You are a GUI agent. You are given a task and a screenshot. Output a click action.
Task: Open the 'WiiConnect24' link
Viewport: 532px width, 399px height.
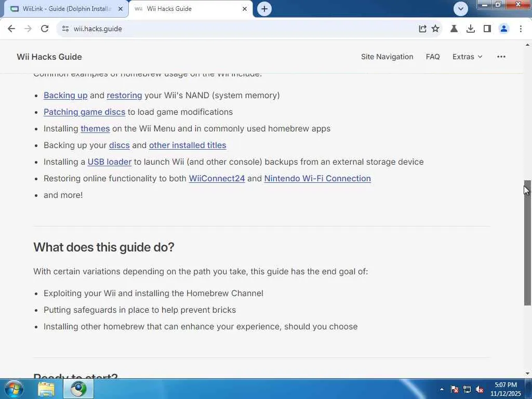pyautogui.click(x=217, y=179)
